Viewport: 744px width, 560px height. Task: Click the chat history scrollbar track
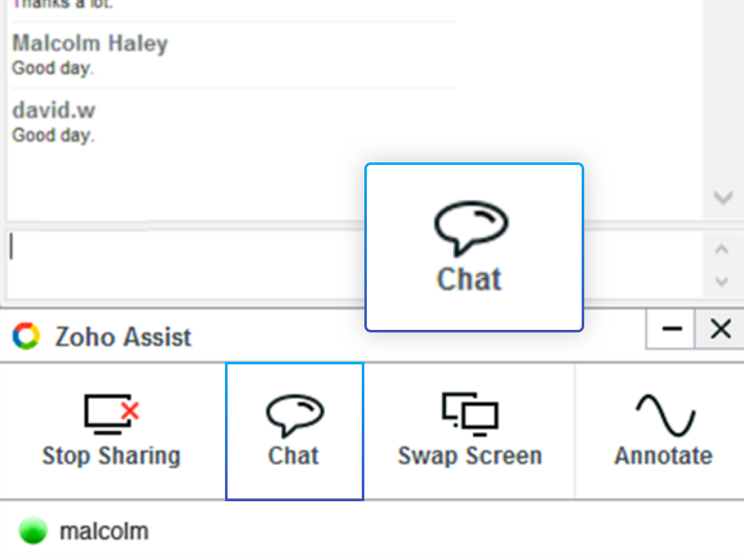[722, 96]
